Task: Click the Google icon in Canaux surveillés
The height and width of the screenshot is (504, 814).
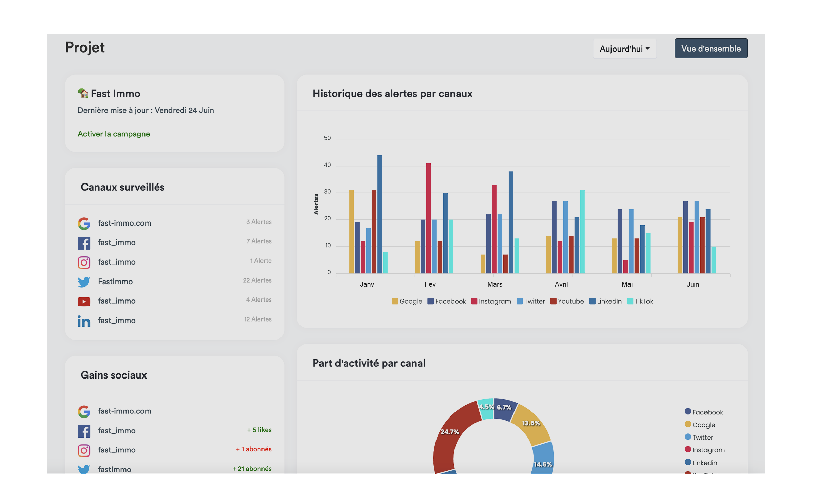Action: 84,223
